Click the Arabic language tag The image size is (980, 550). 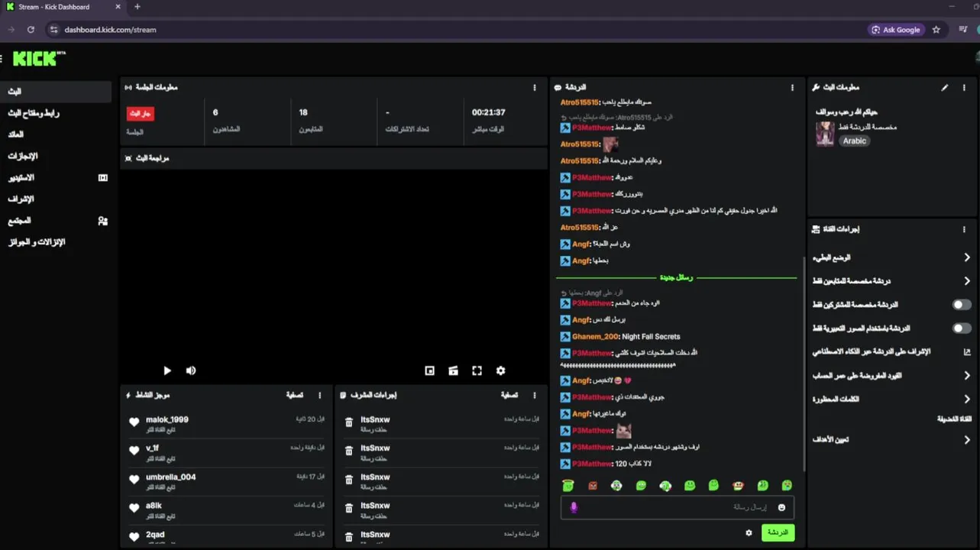855,141
